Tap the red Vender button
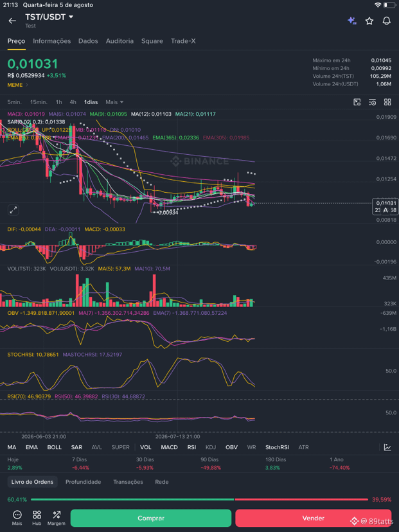 pyautogui.click(x=313, y=518)
